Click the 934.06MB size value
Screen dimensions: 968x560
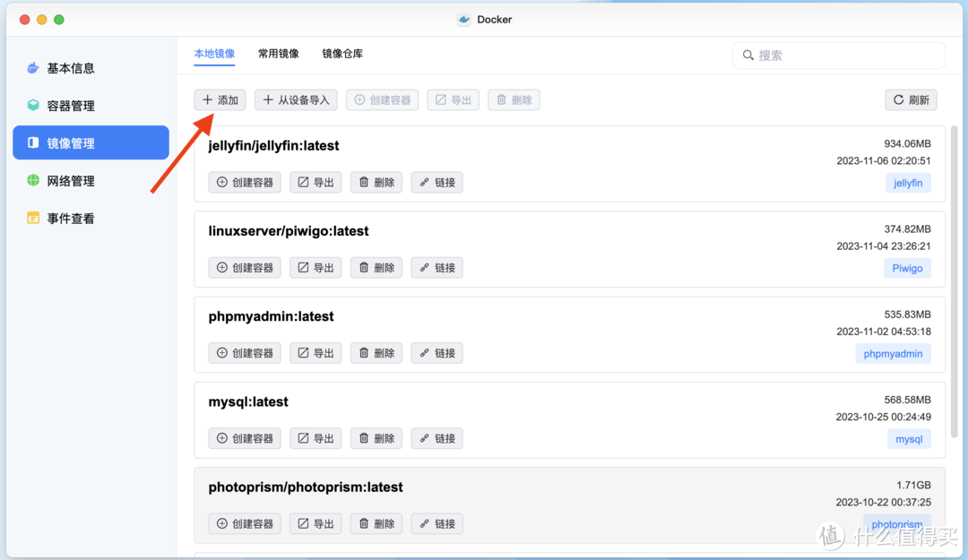click(x=907, y=144)
